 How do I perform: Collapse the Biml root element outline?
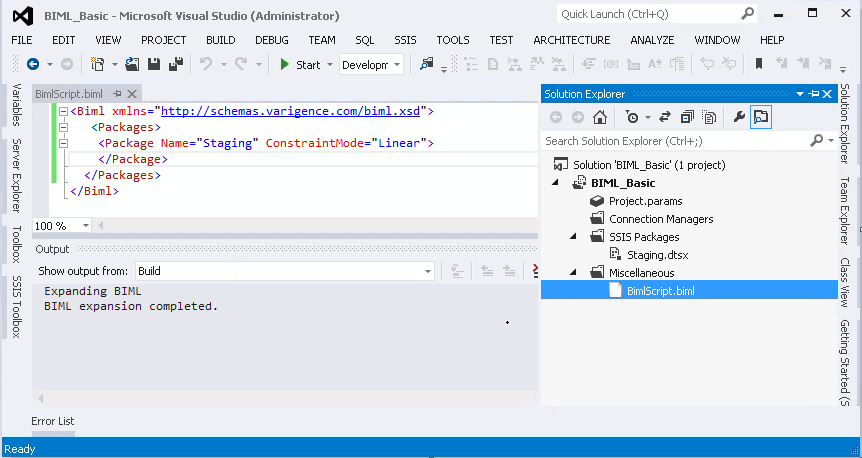point(64,112)
